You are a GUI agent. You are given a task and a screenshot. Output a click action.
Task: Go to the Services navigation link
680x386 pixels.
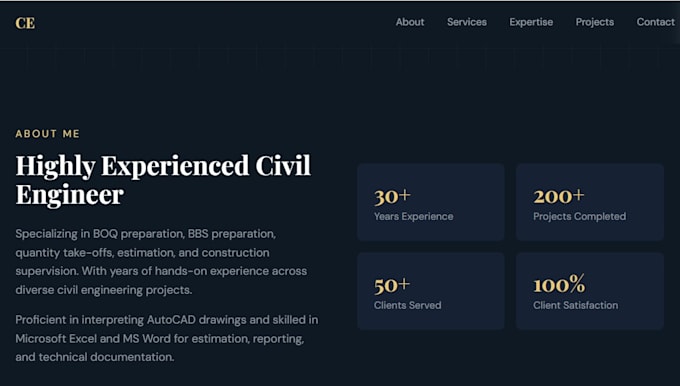click(467, 22)
